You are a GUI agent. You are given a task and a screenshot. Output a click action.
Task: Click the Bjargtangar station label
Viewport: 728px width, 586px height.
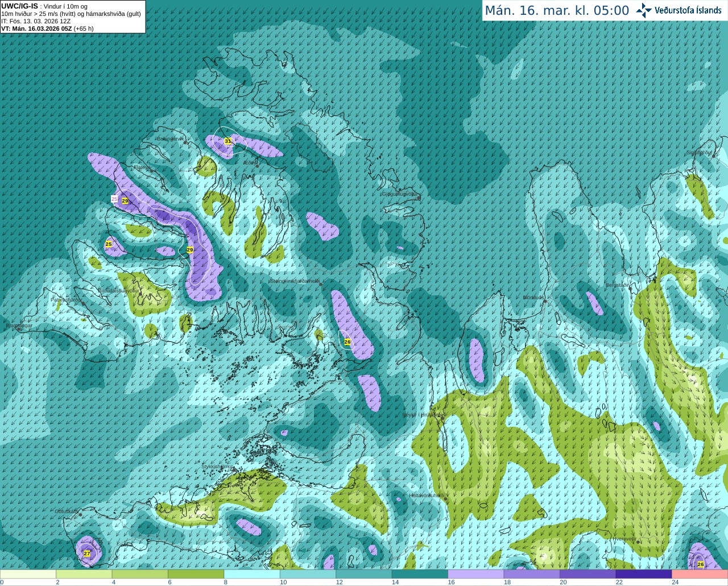[19, 326]
